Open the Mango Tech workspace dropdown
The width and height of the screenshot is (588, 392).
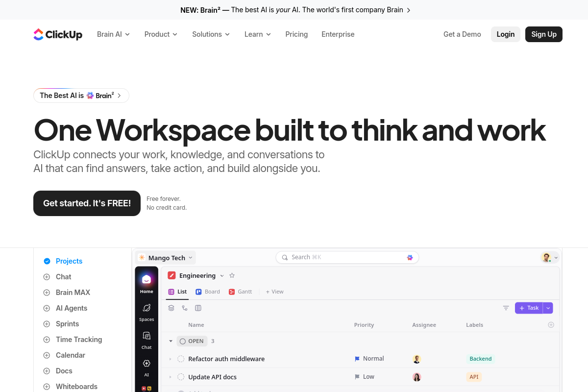166,258
